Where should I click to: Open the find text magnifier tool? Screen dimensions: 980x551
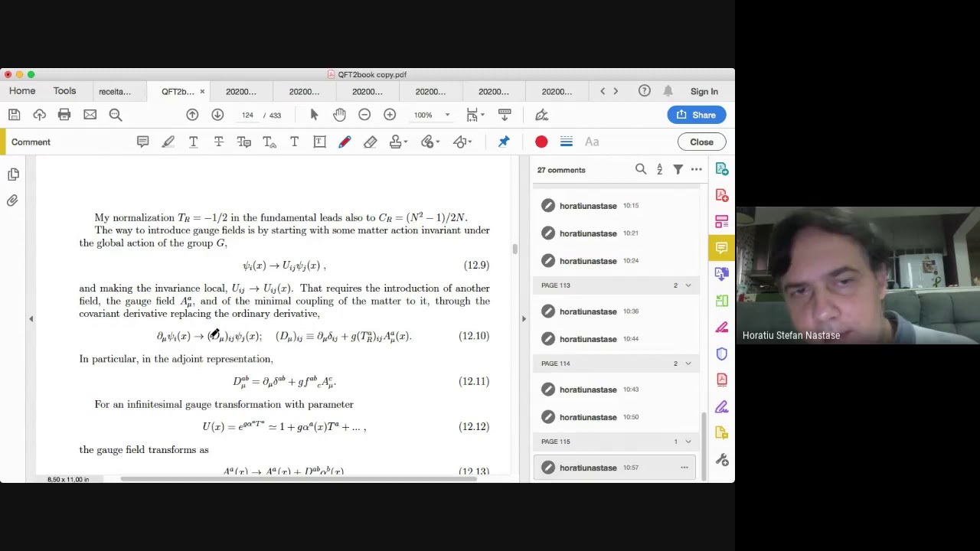116,115
